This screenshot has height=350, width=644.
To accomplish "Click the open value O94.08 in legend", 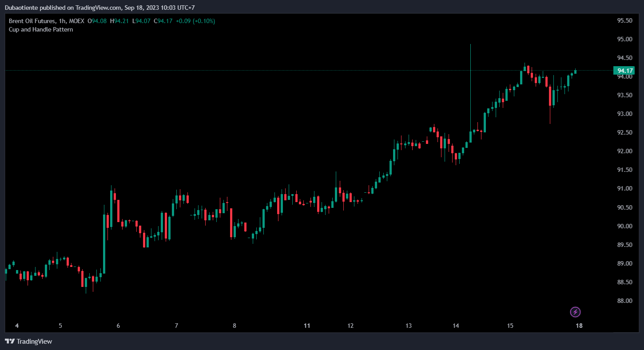I will pos(97,21).
